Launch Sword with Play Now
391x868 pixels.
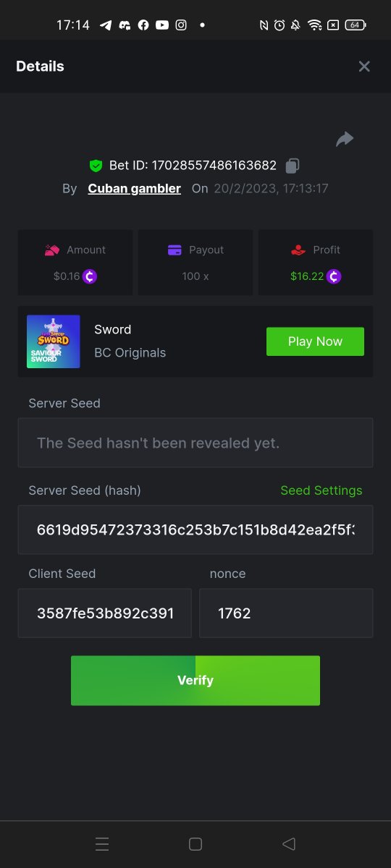315,341
